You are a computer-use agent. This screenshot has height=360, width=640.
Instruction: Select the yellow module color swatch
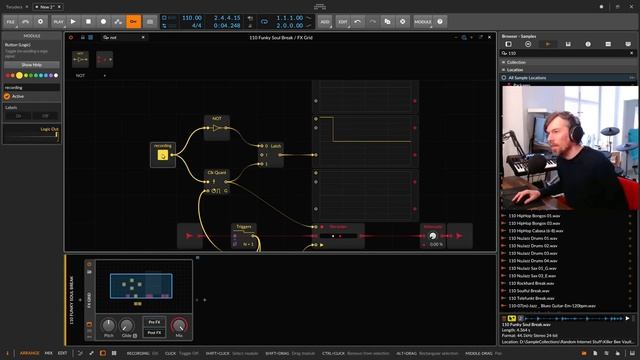point(19,76)
